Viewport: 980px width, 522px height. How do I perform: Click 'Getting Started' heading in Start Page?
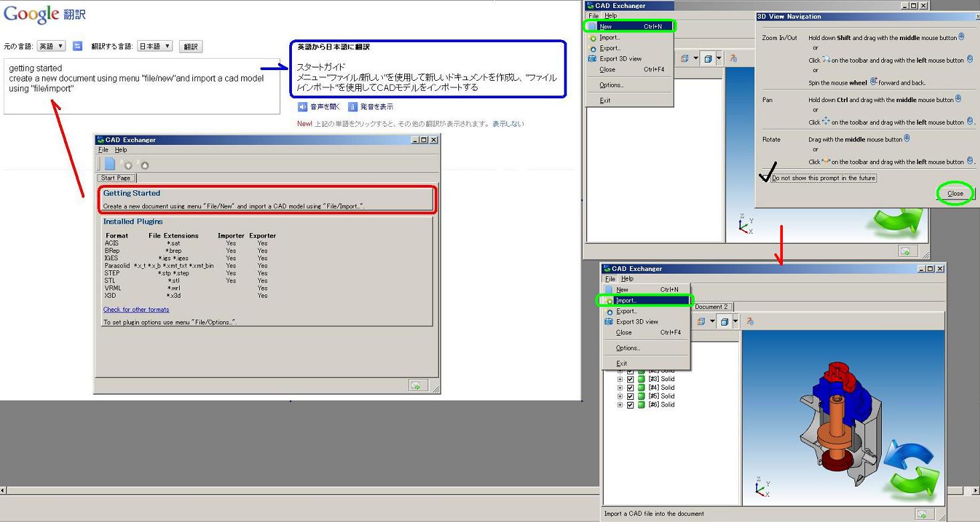132,194
